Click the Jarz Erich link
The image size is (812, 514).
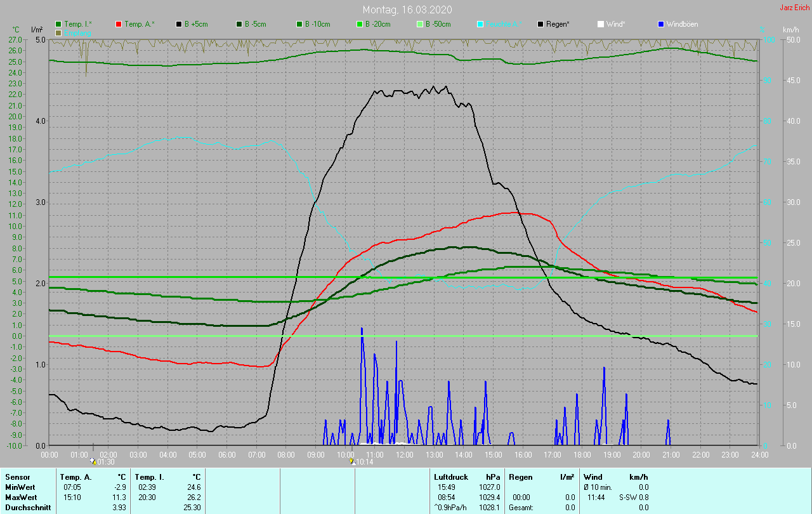pyautogui.click(x=794, y=8)
